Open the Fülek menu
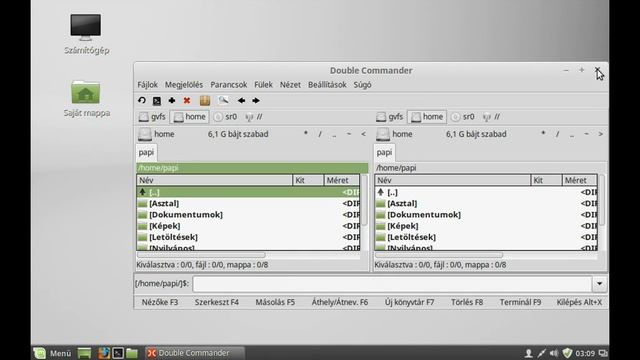This screenshot has width=640, height=360. (263, 84)
